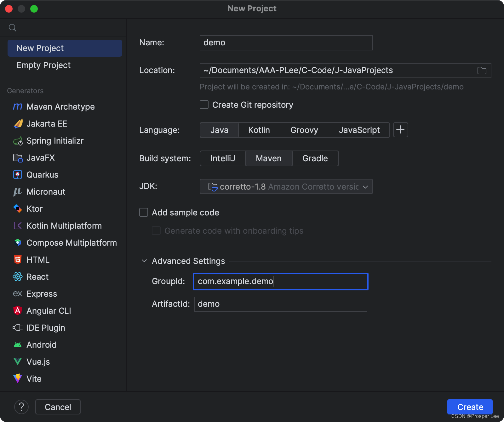Click the JDK folder icon in dropdown
This screenshot has width=504, height=422.
coord(213,187)
